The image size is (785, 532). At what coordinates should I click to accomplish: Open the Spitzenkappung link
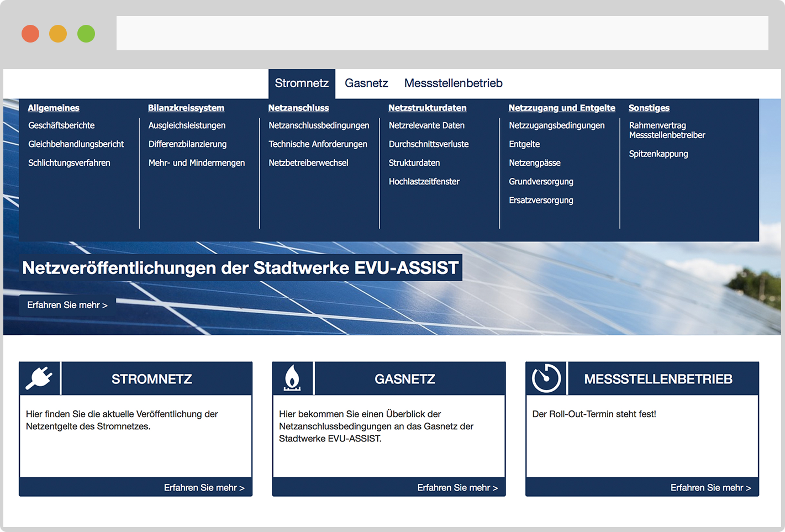click(658, 154)
